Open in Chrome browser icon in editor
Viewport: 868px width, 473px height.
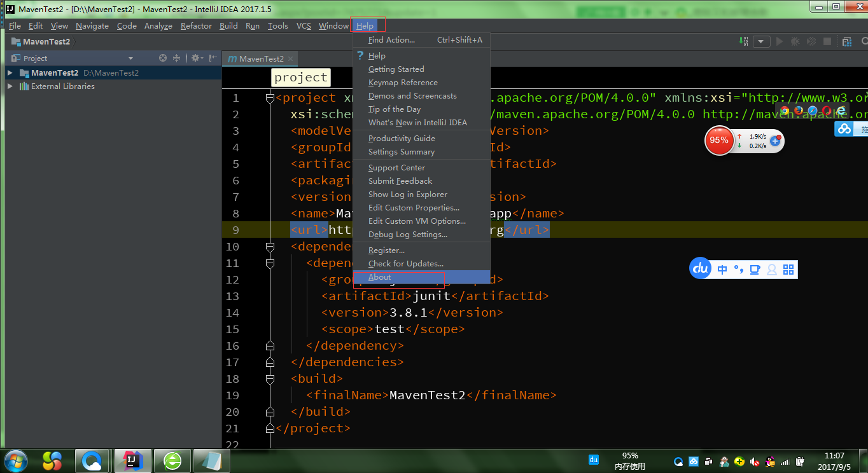coord(785,111)
